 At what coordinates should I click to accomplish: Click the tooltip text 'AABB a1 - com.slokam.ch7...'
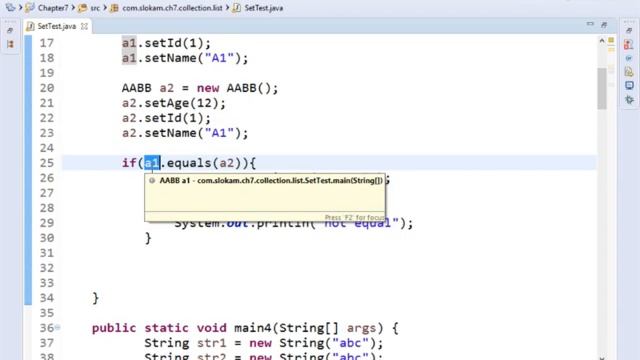tap(271, 180)
